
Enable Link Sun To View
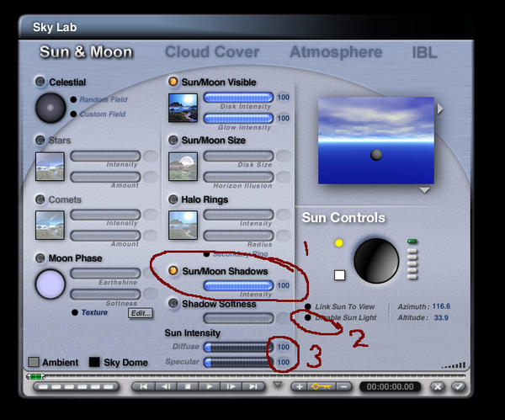click(308, 306)
